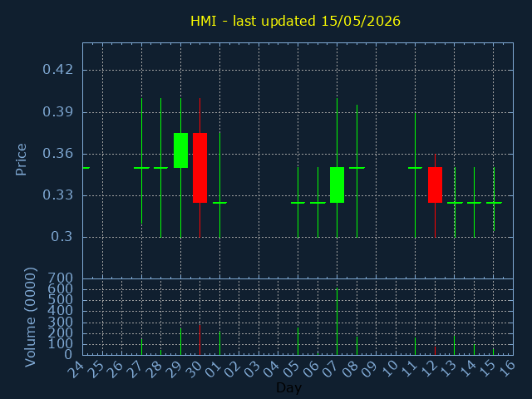Click the green volume bar on day 01

219,343
